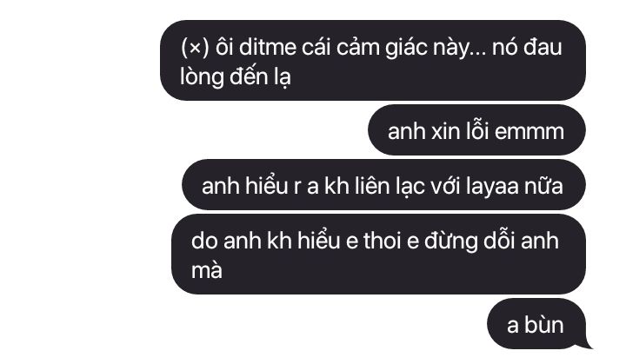Click the word 'mà' in fourth bubble
This screenshot has width=626, height=364.
(x=206, y=270)
